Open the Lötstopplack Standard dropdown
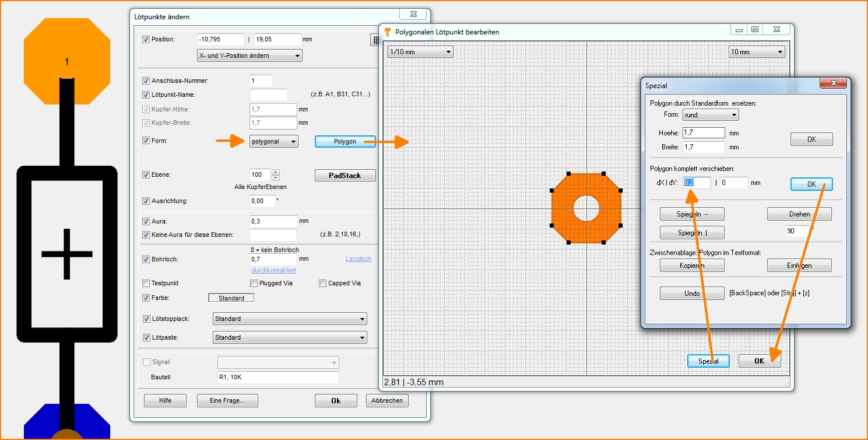The width and height of the screenshot is (868, 440). click(x=290, y=319)
